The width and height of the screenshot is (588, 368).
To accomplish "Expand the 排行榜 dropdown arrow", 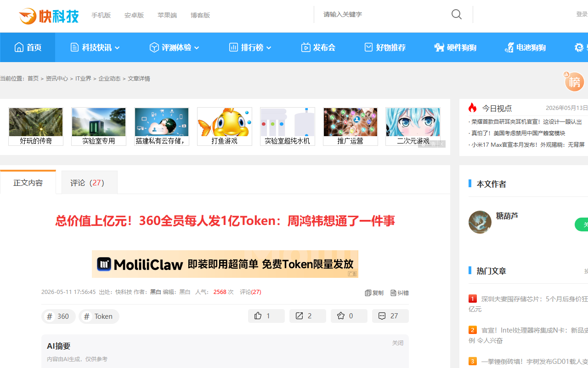I will [x=269, y=48].
